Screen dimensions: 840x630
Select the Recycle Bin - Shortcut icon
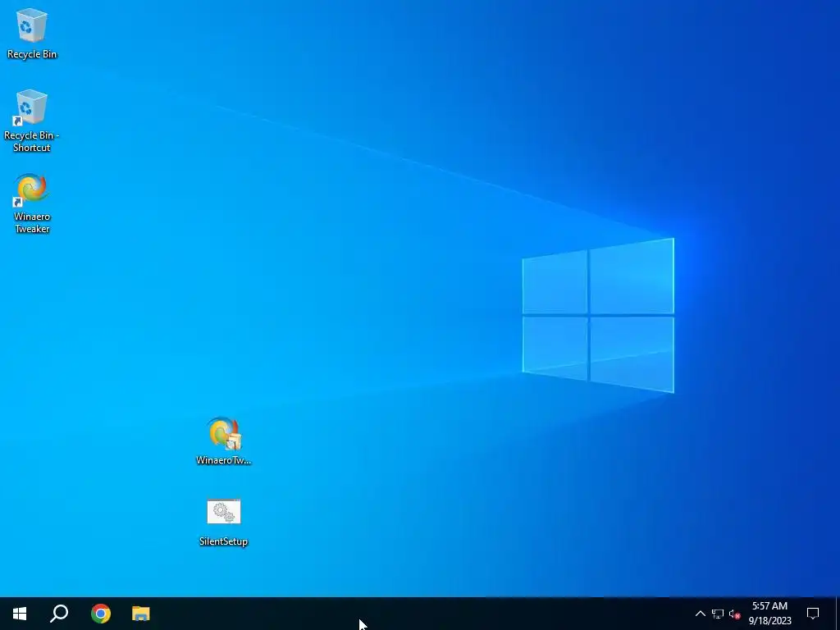(x=32, y=121)
